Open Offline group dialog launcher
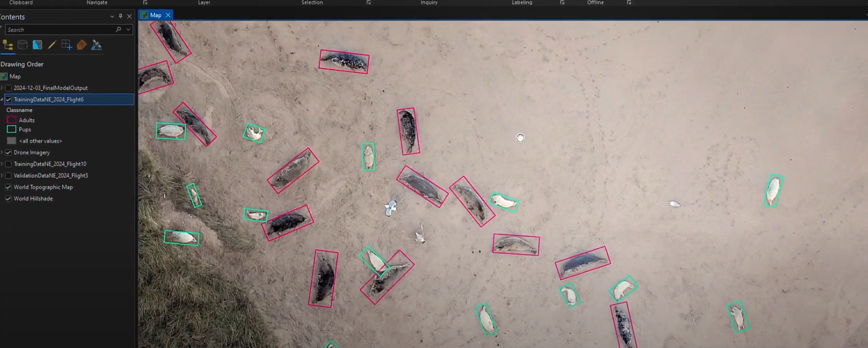 [629, 2]
